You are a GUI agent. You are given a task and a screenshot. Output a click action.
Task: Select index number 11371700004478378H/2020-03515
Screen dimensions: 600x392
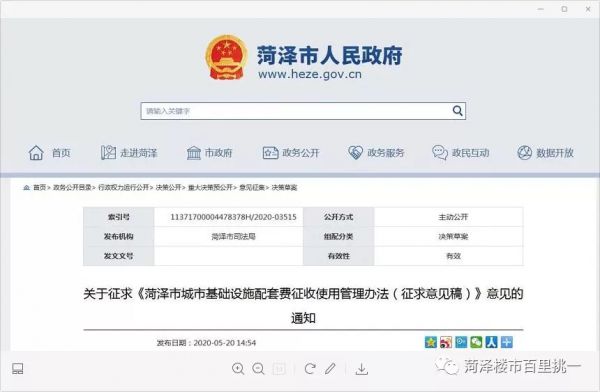233,217
